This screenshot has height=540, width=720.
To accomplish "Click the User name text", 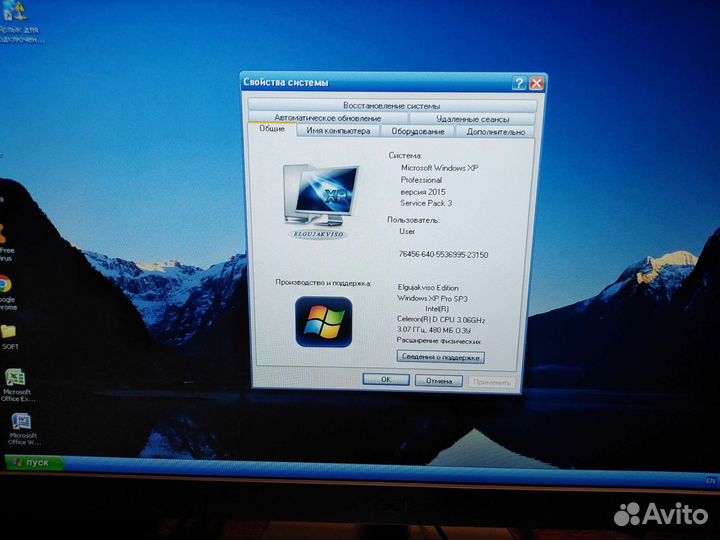I will click(x=407, y=231).
